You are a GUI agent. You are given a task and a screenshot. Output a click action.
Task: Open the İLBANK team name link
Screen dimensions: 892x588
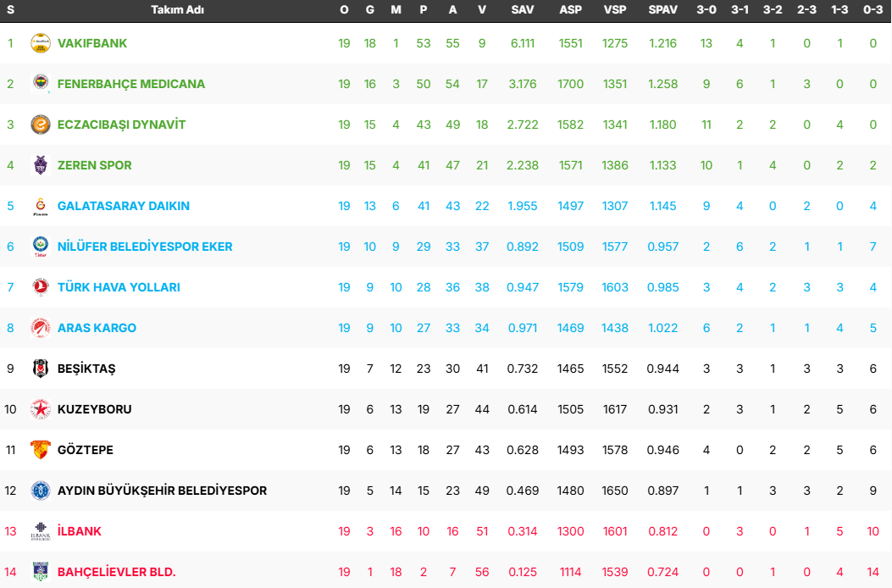point(80,531)
